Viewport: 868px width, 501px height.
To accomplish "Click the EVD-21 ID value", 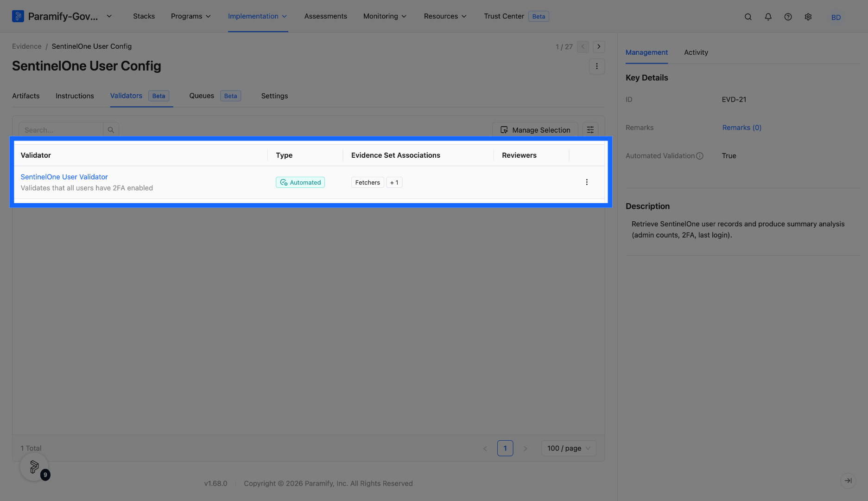I will (x=734, y=99).
